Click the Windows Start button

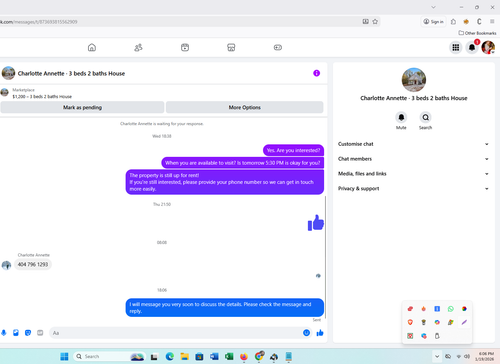pos(64,357)
